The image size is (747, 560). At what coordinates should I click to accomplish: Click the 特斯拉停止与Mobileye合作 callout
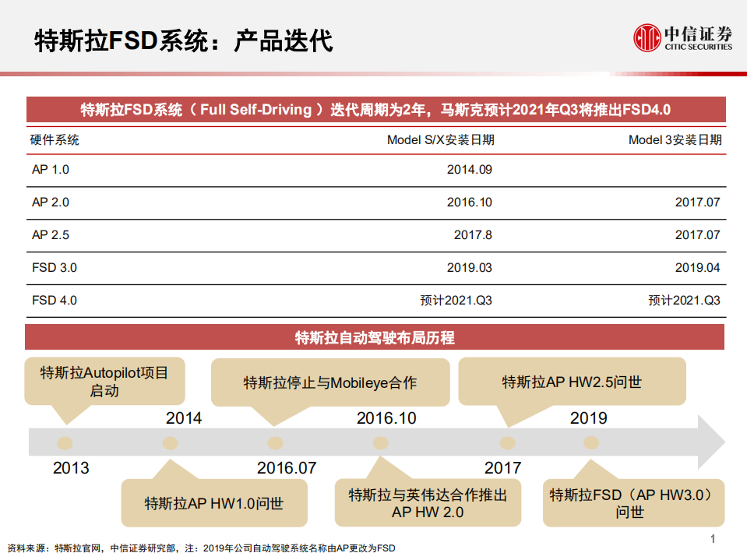[330, 382]
